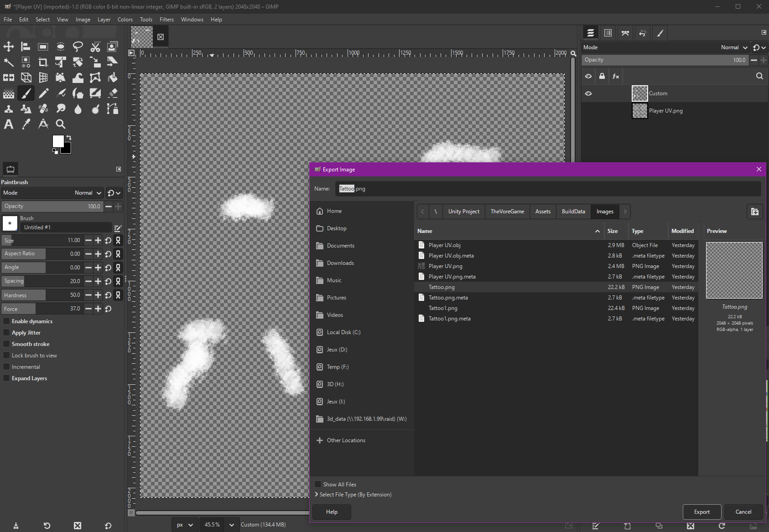Check the Apply Jitter option

[x=6, y=333]
